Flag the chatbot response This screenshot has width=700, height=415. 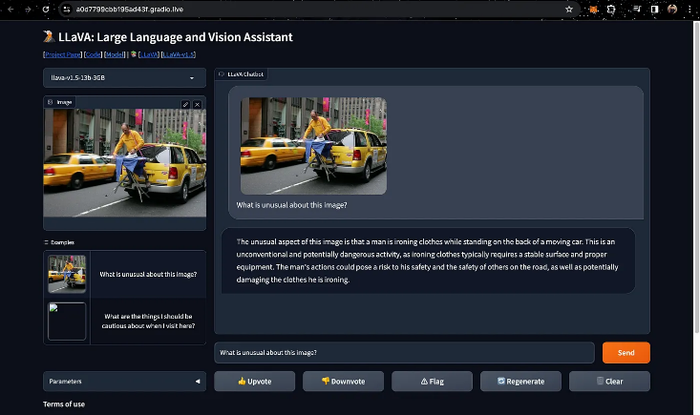pyautogui.click(x=432, y=381)
